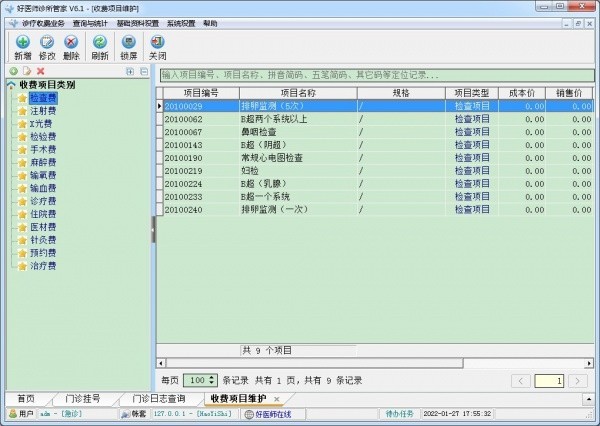Screen dimensions: 600x426
Task: Sort by 项目编号 column header
Action: coord(201,93)
